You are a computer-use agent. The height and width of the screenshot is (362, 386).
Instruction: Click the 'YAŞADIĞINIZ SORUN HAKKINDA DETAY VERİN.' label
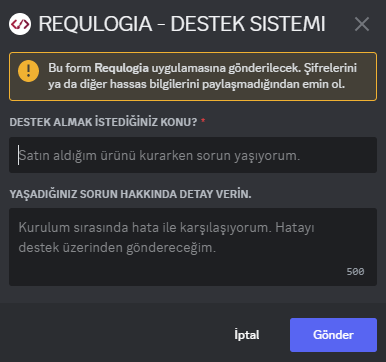point(130,194)
